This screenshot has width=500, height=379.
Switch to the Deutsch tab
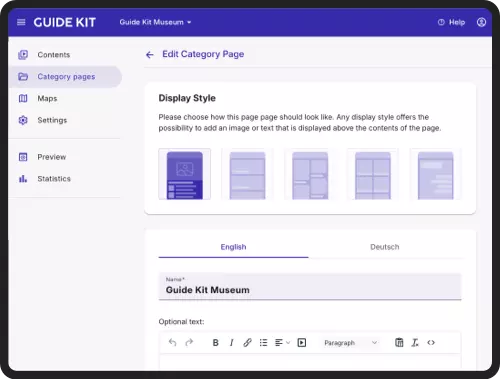coord(385,247)
